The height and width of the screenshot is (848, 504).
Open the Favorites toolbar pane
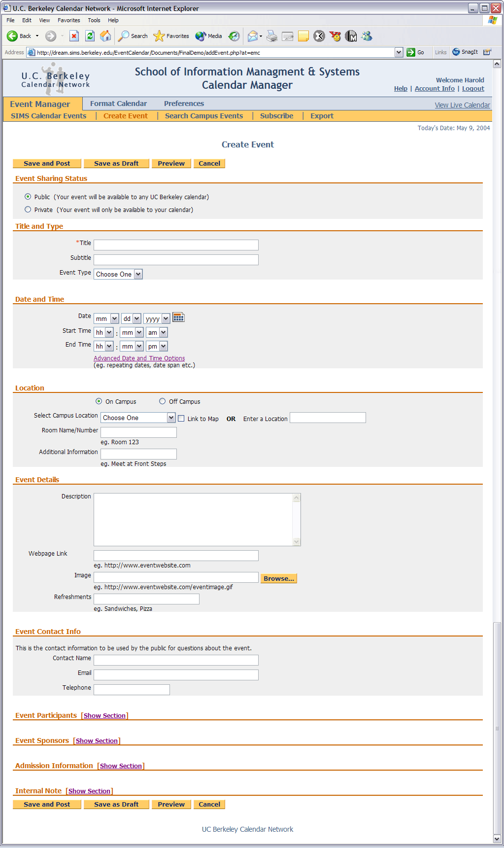tap(171, 36)
